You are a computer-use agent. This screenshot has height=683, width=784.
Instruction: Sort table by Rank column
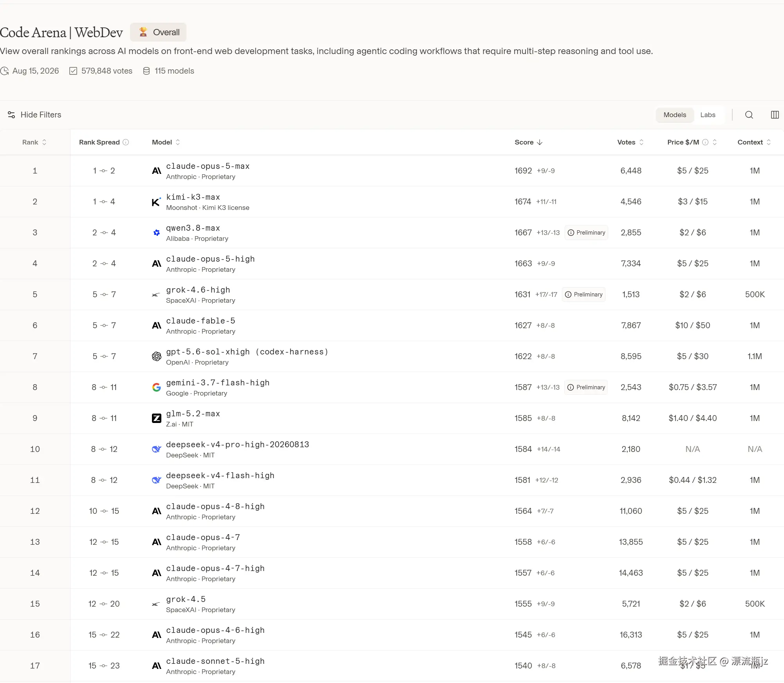pos(34,142)
